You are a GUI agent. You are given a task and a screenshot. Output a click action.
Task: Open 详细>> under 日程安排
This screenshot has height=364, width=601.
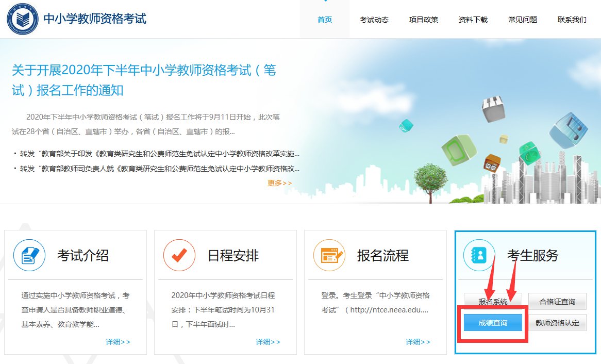(x=268, y=342)
